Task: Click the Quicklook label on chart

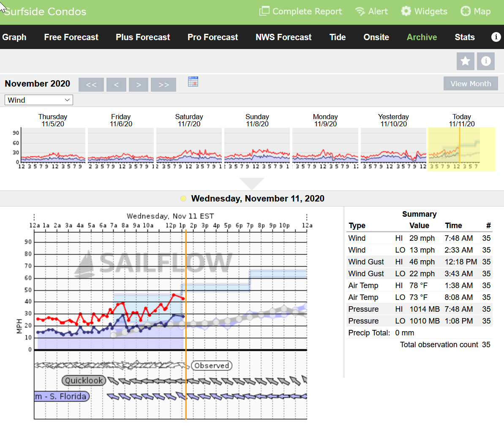Action: coord(84,381)
